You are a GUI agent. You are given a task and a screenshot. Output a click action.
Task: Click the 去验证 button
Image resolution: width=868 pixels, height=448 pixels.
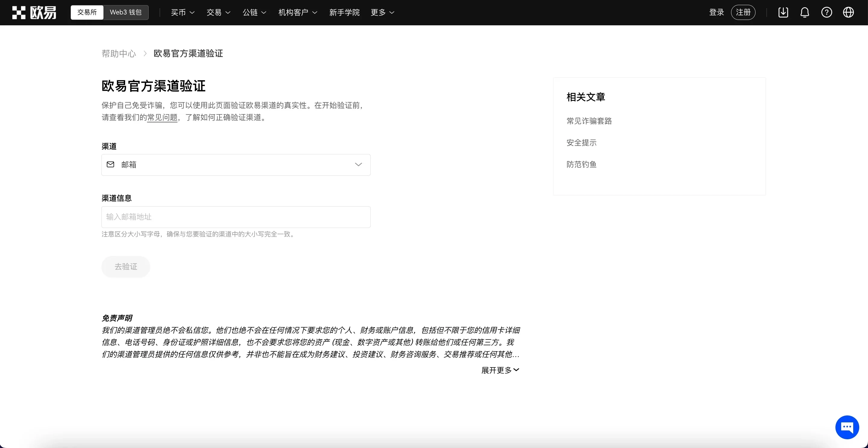pos(126,267)
